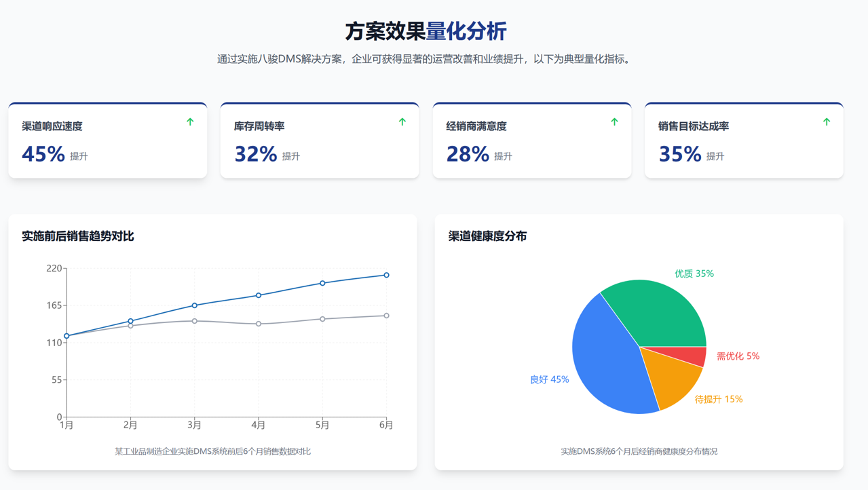Click the green up arrow on 渠道响应速度 card

coord(190,122)
